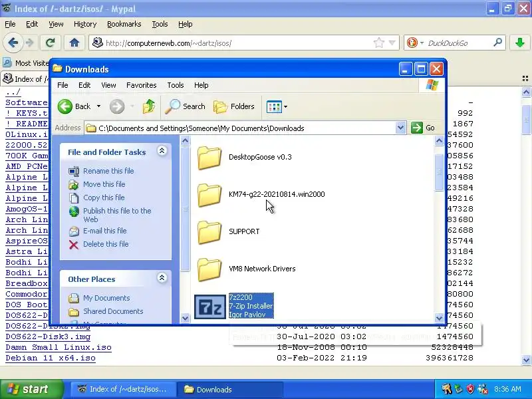Click task pane scrollbar down arrow

(x=185, y=318)
